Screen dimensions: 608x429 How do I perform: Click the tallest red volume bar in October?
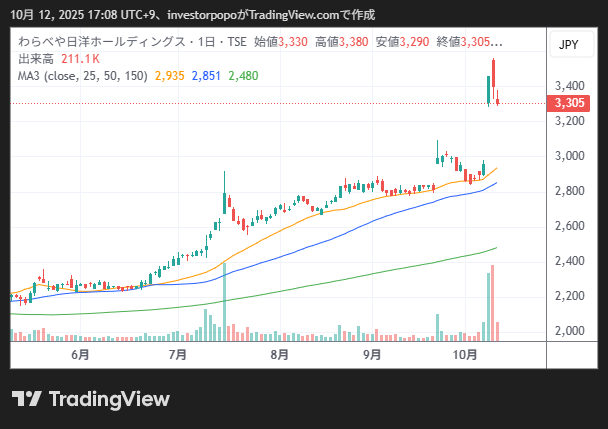pyautogui.click(x=493, y=302)
